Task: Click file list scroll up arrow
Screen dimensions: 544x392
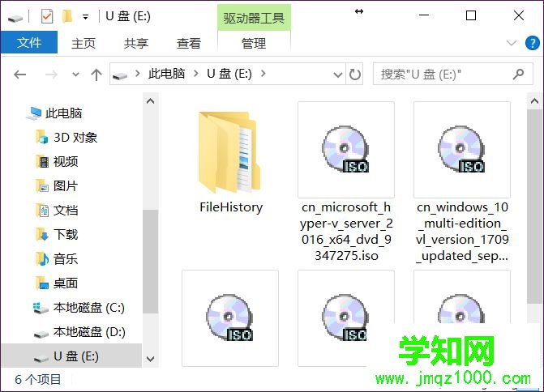Action: (534, 101)
